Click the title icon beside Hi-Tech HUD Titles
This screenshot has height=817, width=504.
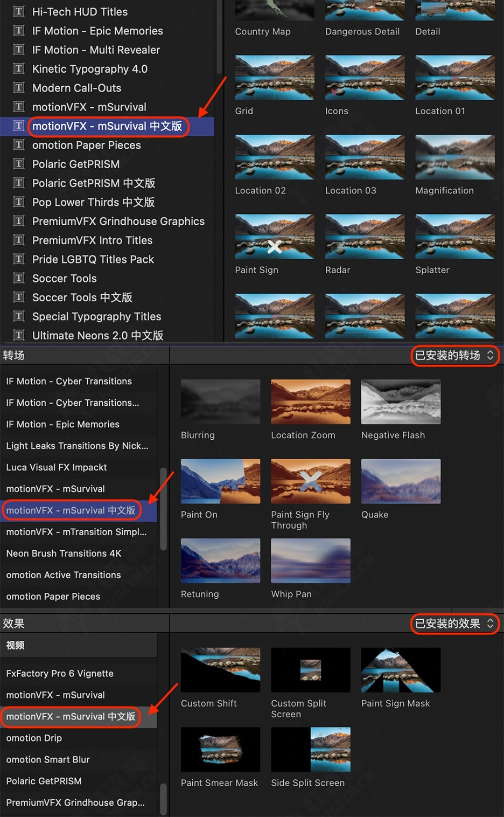click(x=19, y=11)
